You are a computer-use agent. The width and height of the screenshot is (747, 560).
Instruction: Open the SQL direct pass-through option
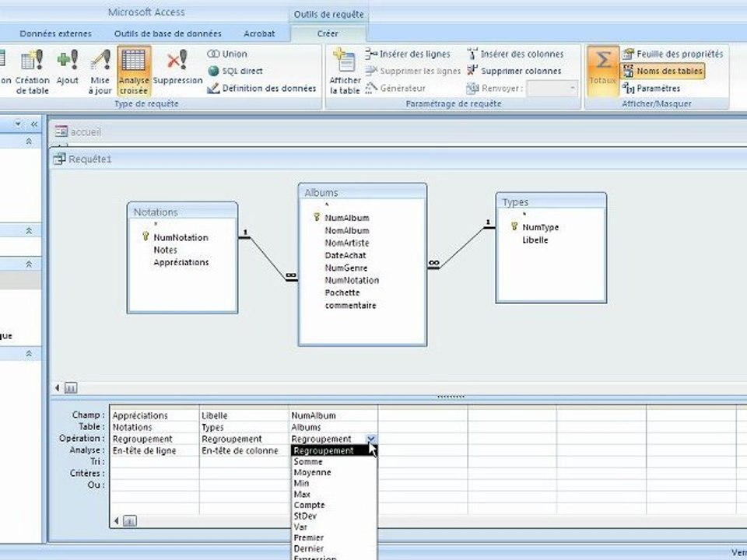235,71
